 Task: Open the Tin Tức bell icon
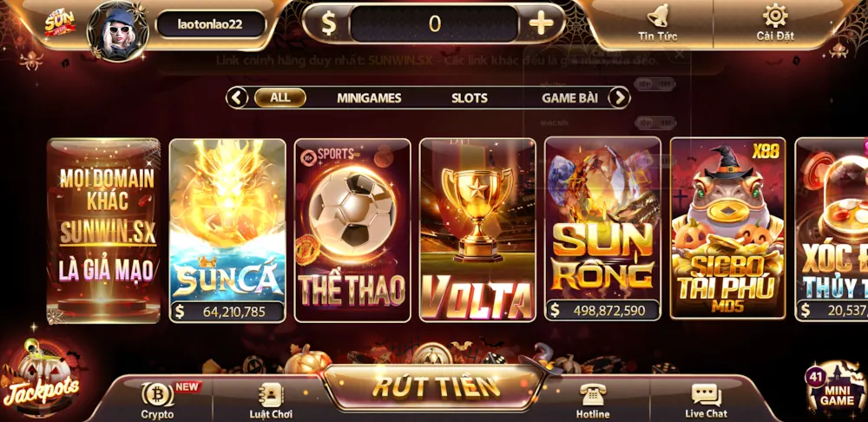click(x=658, y=16)
